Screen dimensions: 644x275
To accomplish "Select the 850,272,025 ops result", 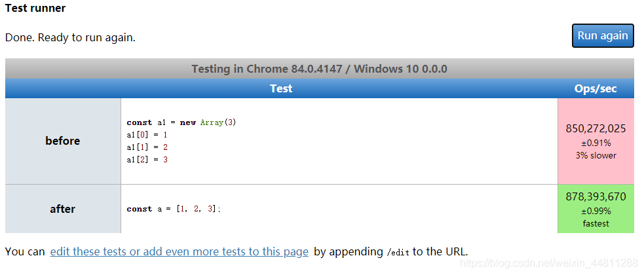I will [x=596, y=128].
